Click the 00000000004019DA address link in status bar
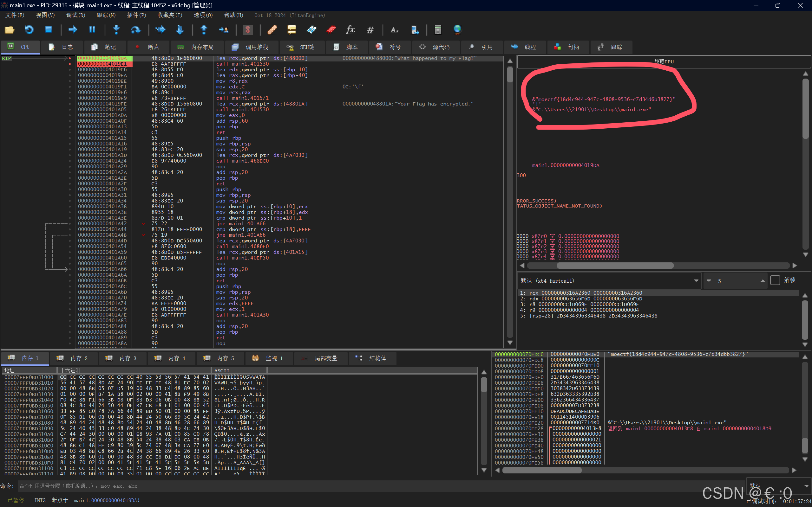 pos(114,500)
